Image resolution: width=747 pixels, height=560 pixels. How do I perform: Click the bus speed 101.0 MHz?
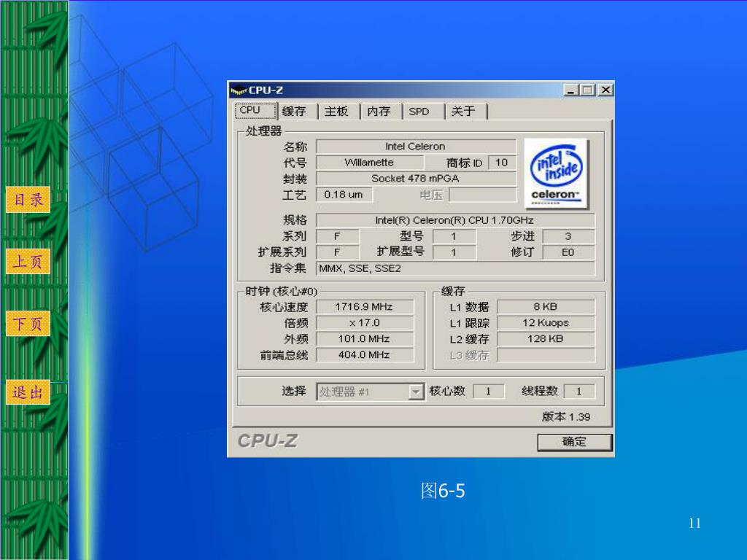[x=365, y=339]
